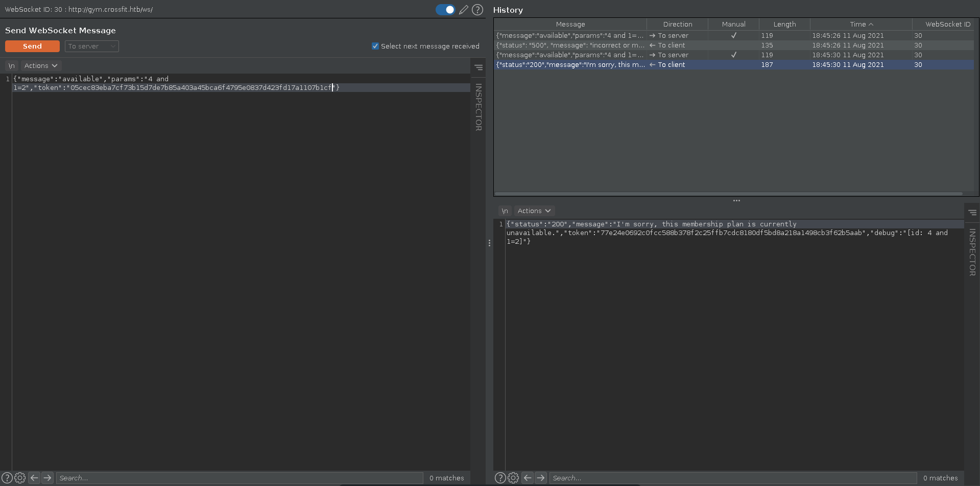This screenshot has width=980, height=486.
Task: Click back arrow in left search bar
Action: 34,478
